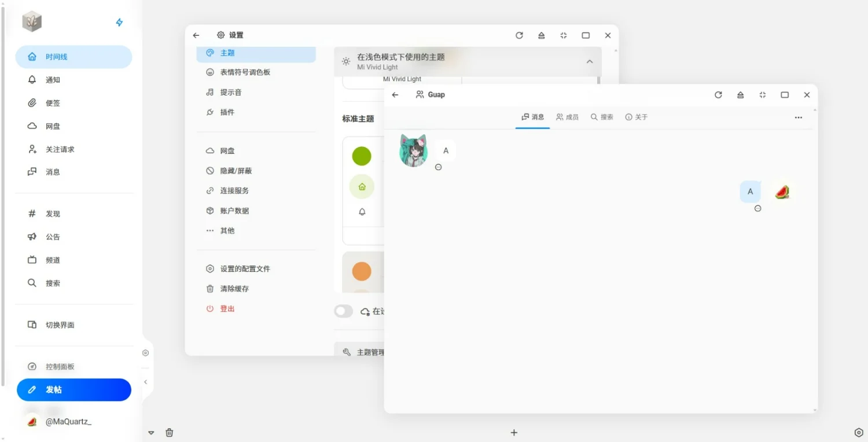This screenshot has width=868, height=442.
Task: Open 便签 clips in sidebar
Action: click(73, 103)
